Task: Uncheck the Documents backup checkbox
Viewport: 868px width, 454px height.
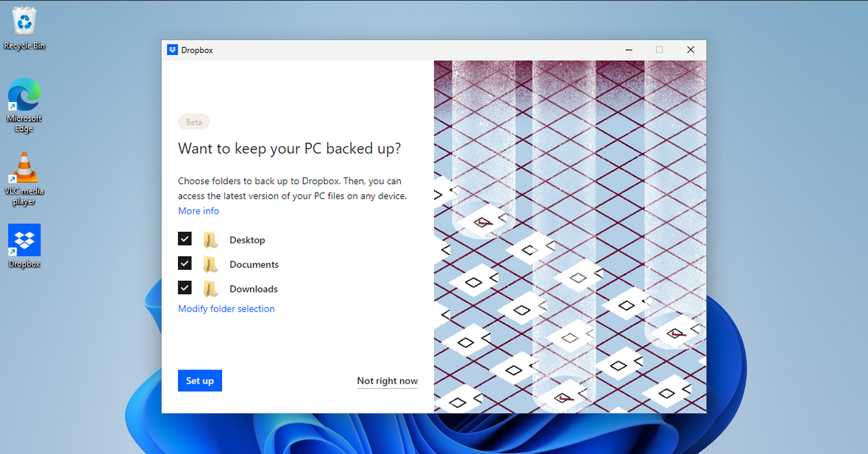Action: (184, 264)
